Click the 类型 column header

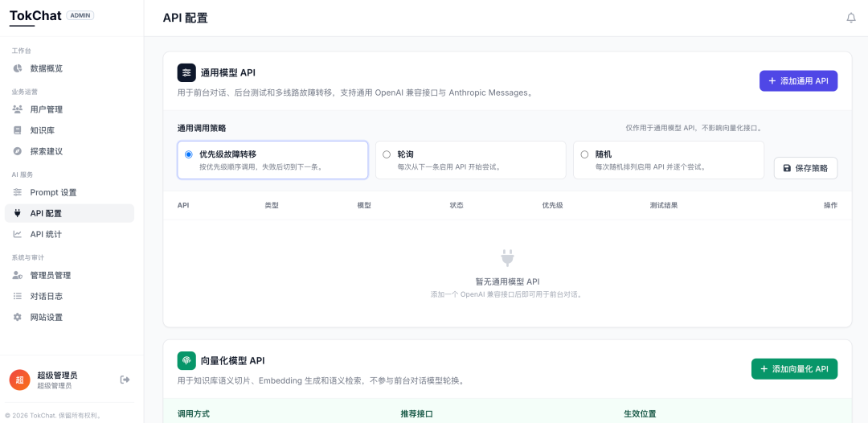272,205
